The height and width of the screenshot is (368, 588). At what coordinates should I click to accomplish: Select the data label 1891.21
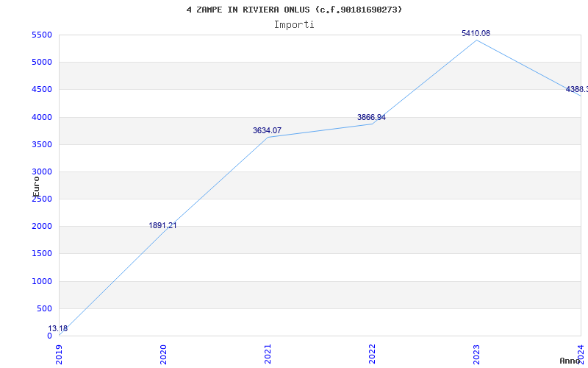click(x=162, y=226)
